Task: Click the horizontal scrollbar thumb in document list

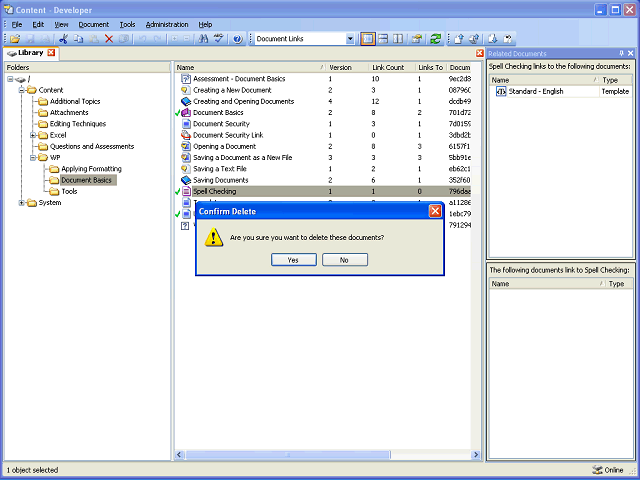Action: pyautogui.click(x=288, y=455)
